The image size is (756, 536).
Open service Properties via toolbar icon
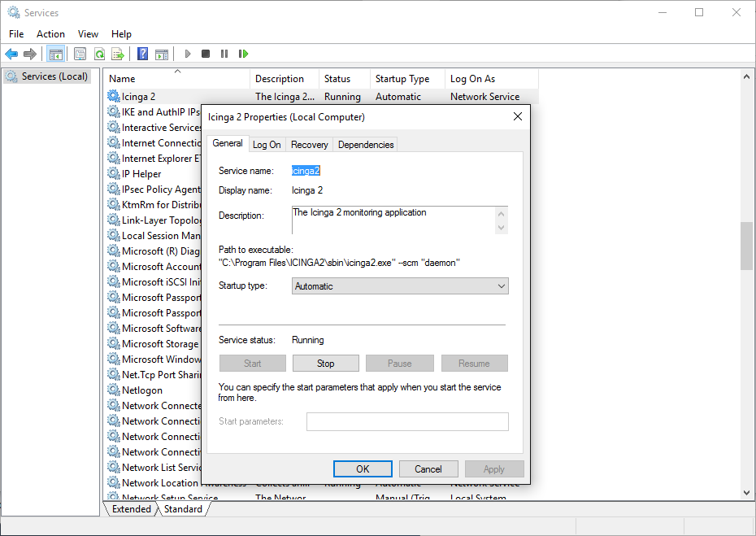click(x=80, y=54)
